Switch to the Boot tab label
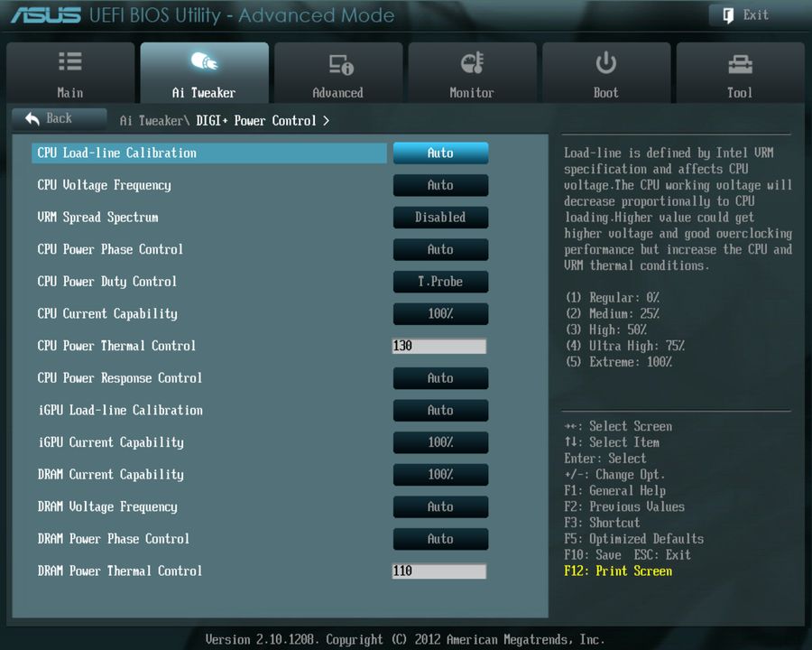812x650 pixels. pyautogui.click(x=606, y=93)
